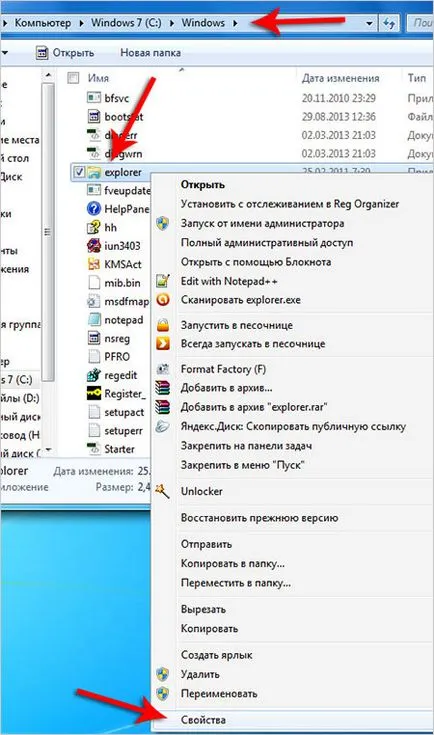Click the fveupdate file icon
This screenshot has width=434, height=735.
point(94,190)
